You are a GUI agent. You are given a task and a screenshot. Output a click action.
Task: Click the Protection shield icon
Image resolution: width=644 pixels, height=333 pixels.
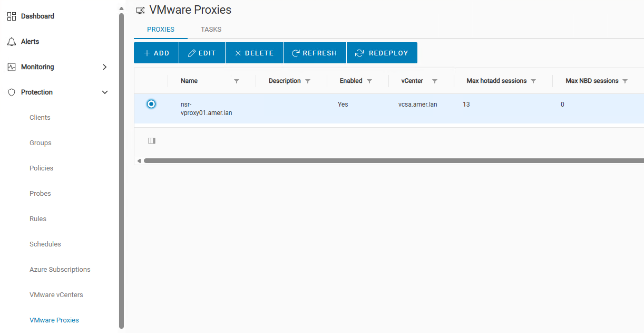point(12,92)
